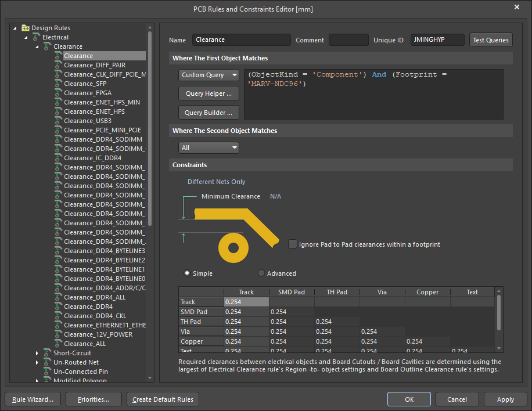Select the Clearance_ETHERNET1_ETHE rule

[105, 325]
